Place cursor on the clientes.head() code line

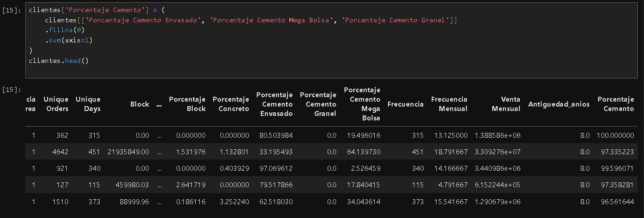click(x=58, y=61)
